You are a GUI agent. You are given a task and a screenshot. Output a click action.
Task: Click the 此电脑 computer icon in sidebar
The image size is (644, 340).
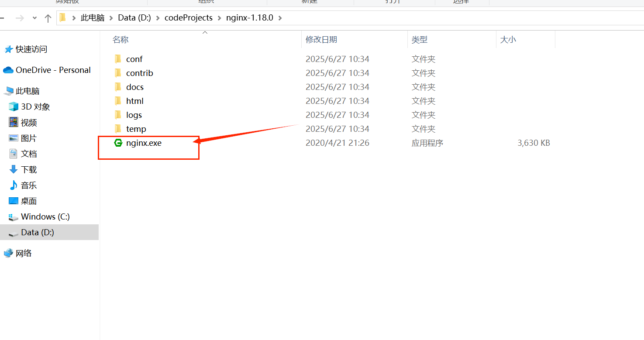pos(8,91)
